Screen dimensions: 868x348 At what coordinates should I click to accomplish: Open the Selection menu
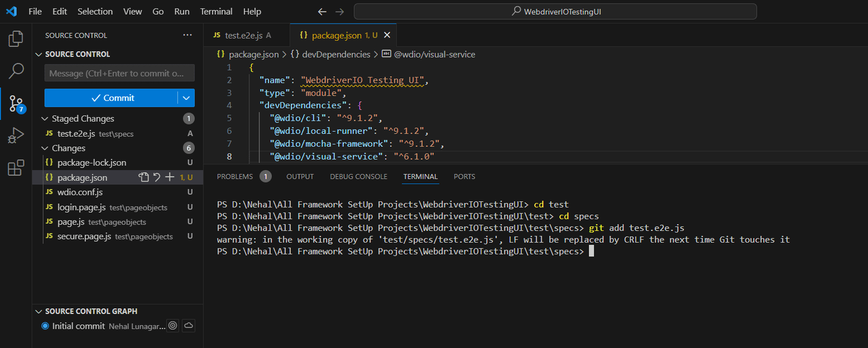(95, 12)
